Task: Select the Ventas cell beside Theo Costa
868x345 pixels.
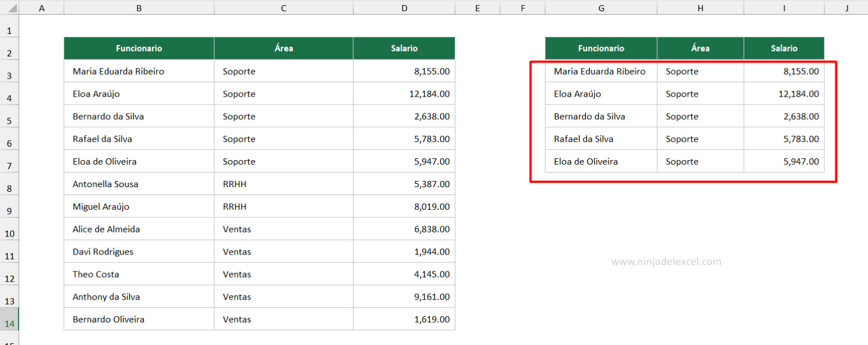Action: [283, 274]
